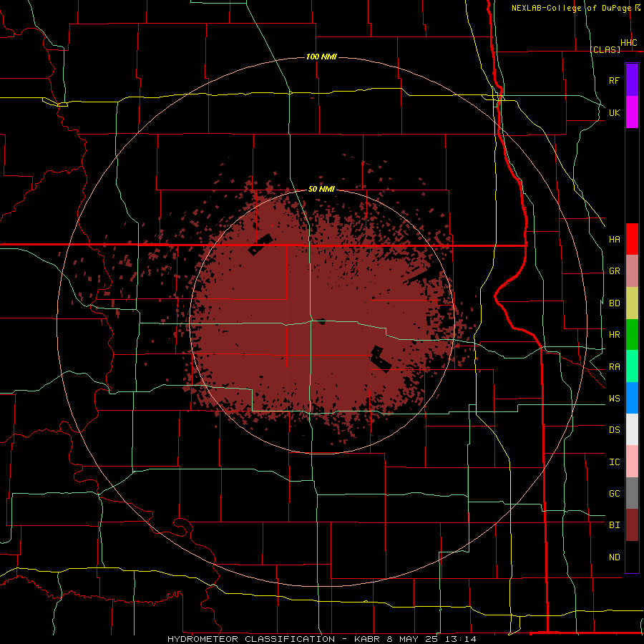Click the black ND legend swatch
The height and width of the screenshot is (644, 644).
tap(632, 557)
